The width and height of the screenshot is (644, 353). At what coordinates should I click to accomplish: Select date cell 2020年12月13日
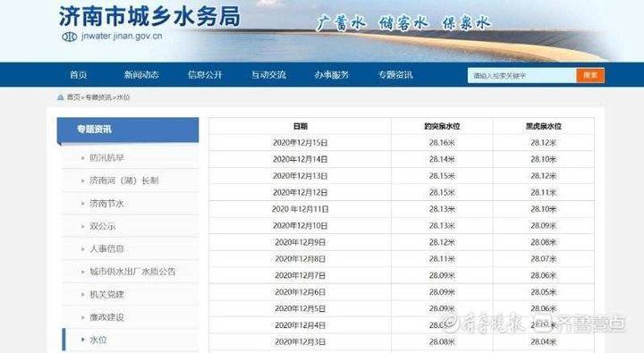[x=301, y=176]
